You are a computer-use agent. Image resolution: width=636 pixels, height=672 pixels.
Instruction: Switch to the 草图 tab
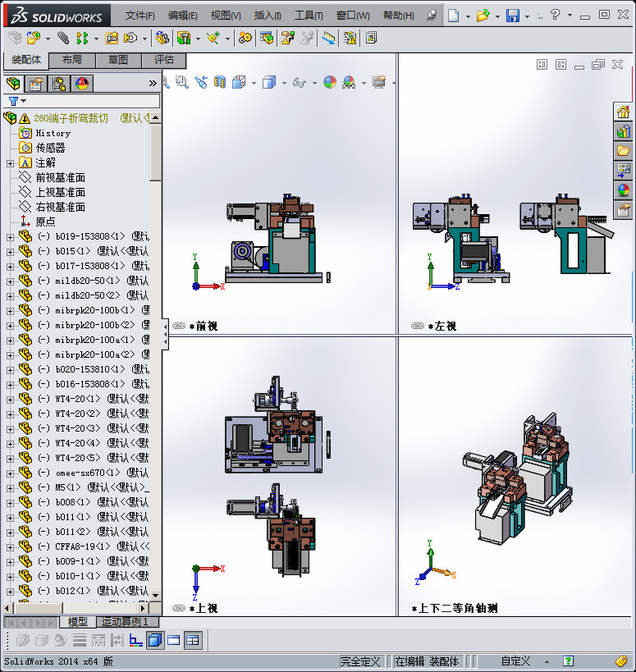[118, 60]
